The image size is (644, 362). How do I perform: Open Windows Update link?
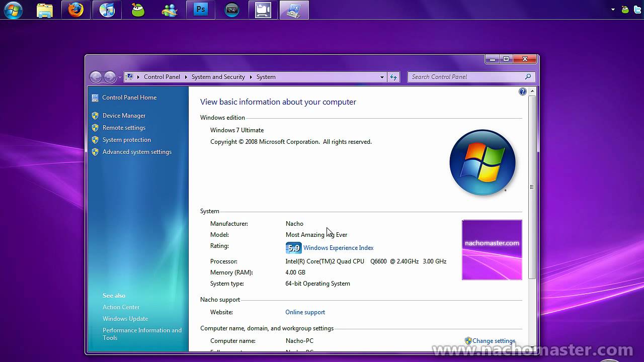point(125,319)
